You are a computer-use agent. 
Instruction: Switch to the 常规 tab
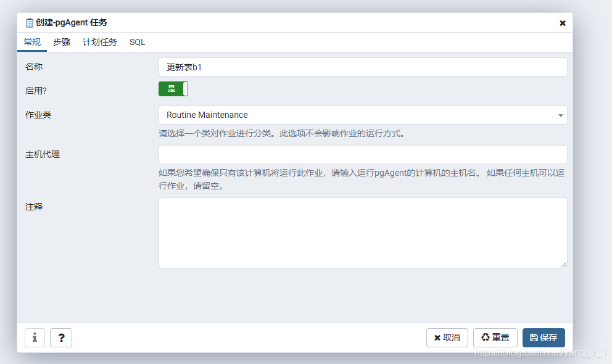32,42
